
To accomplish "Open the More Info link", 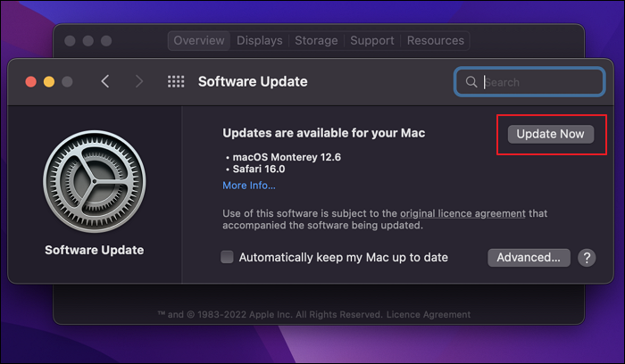I will click(x=249, y=186).
